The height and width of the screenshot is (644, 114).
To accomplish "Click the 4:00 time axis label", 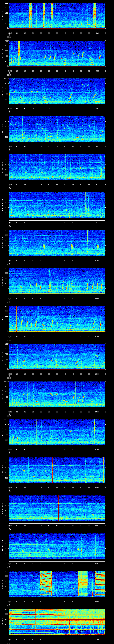I will pos(97,33).
